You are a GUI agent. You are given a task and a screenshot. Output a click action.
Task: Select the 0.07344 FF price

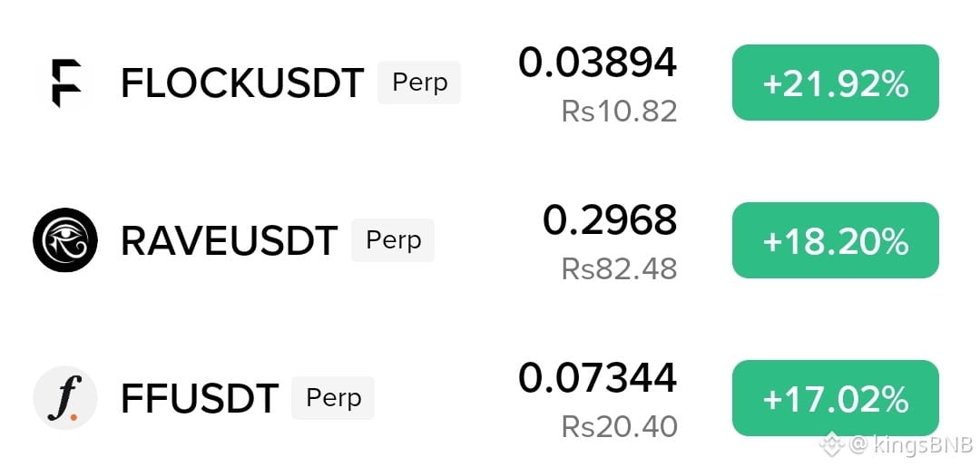click(x=597, y=378)
